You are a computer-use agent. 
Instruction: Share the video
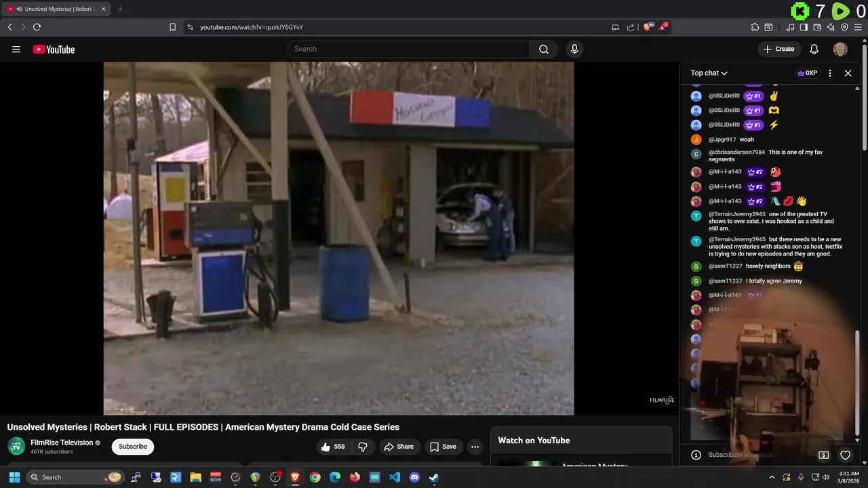tap(398, 447)
